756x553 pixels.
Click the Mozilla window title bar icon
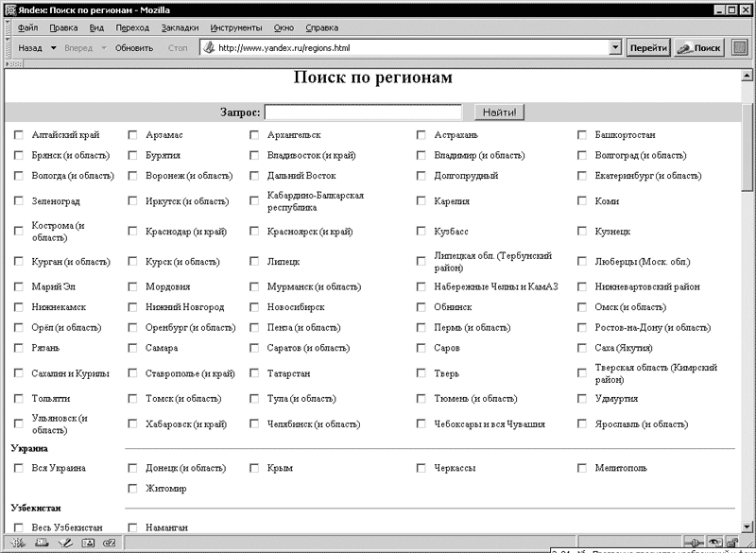[x=10, y=10]
